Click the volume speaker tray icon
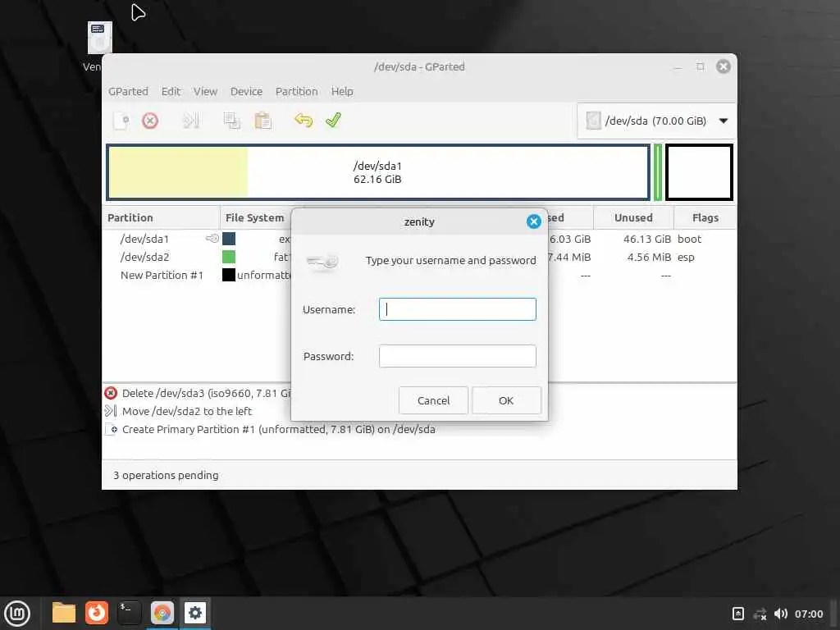 pos(781,614)
